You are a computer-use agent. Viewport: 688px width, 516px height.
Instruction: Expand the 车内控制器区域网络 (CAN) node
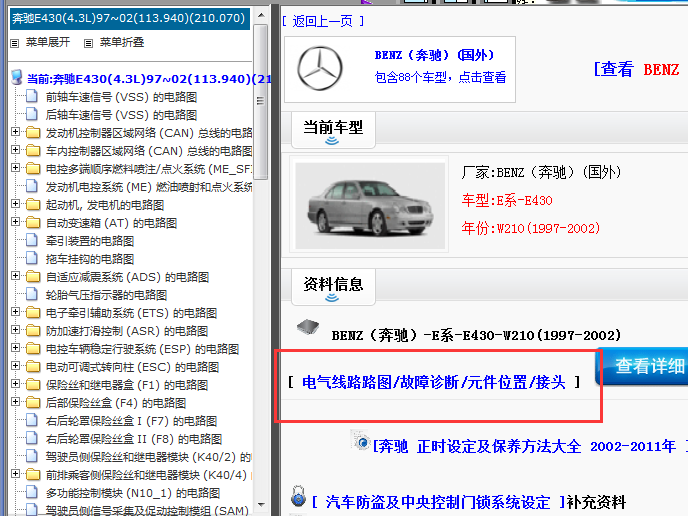(x=15, y=150)
